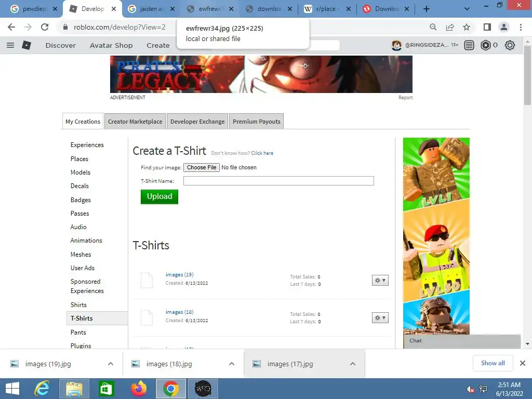The image size is (532, 399).
Task: Click the Chrome taskbar icon
Action: tap(170, 389)
